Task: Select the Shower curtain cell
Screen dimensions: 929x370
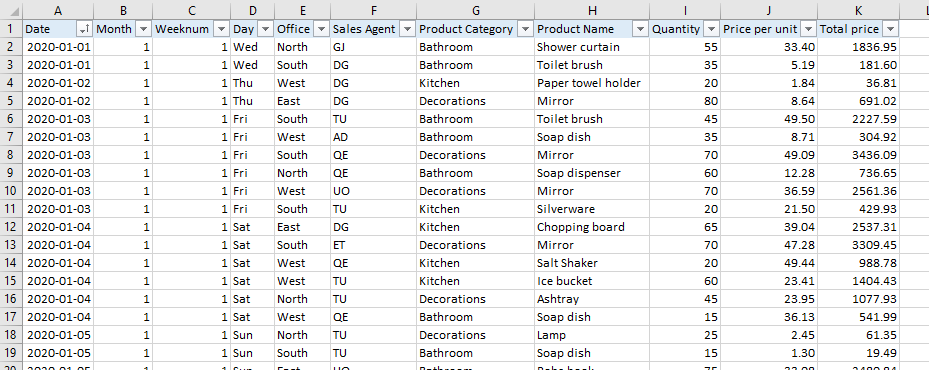Action: click(x=592, y=47)
